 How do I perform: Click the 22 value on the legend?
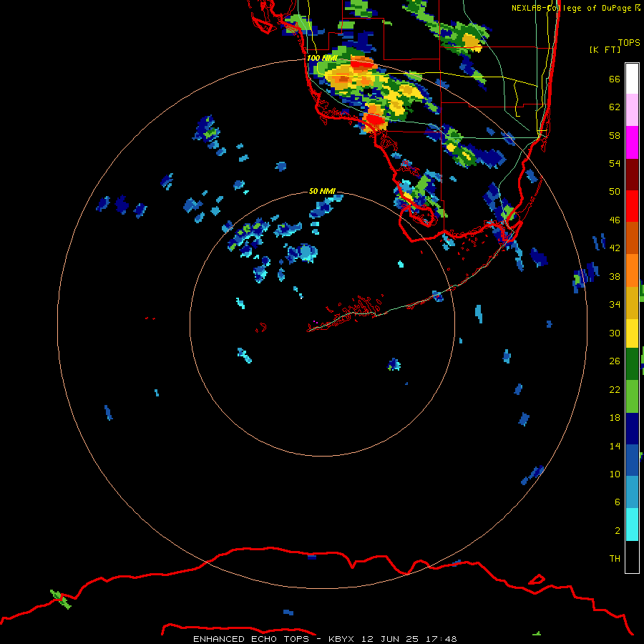pos(615,389)
